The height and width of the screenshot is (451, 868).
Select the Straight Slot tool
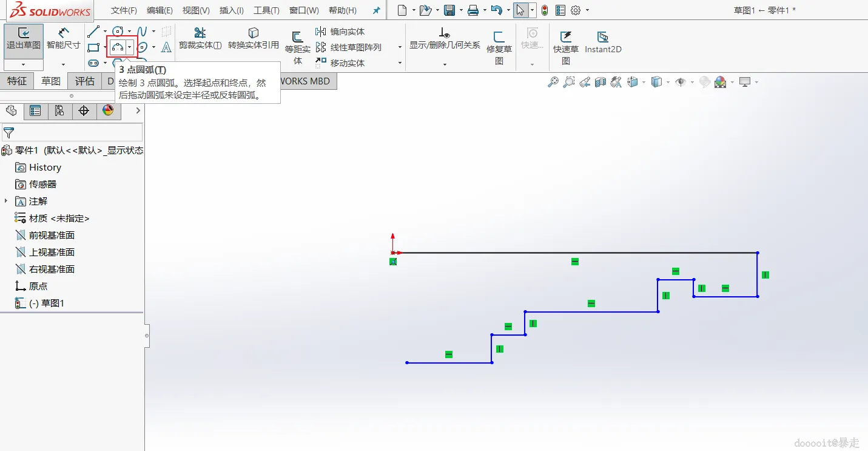93,63
